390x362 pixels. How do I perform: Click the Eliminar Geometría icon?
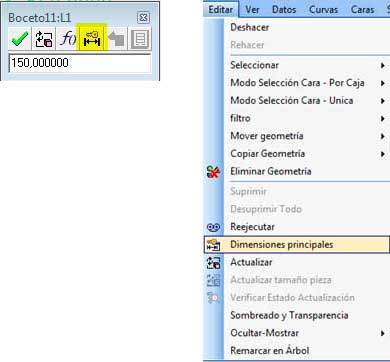click(x=213, y=172)
